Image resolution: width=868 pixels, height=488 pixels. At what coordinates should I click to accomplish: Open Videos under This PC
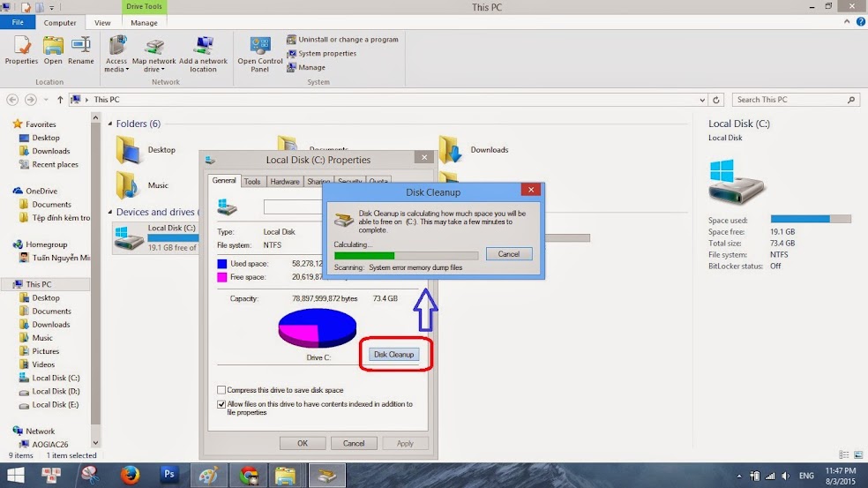point(36,364)
